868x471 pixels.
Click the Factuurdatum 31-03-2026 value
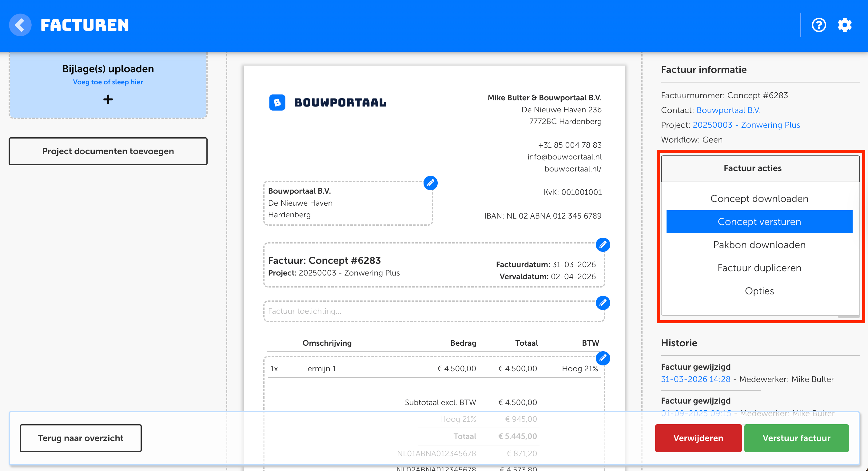(574, 265)
